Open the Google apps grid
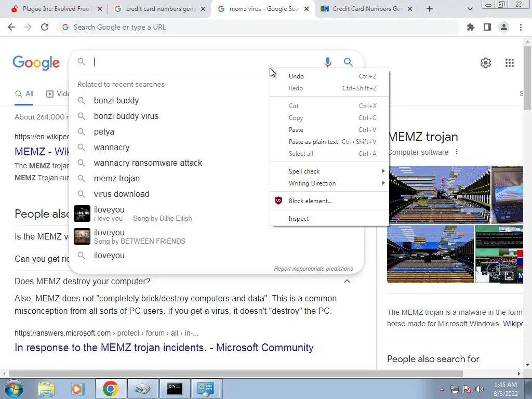This screenshot has width=532, height=399. click(509, 63)
